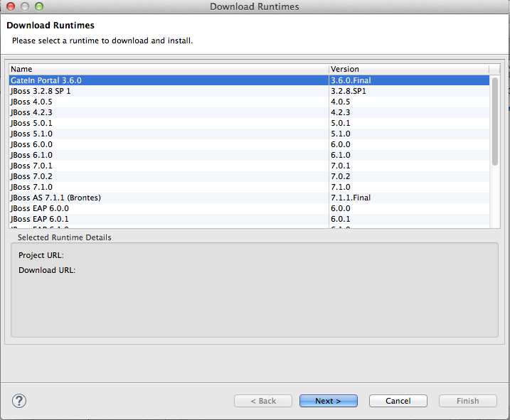Select JBoss 6.1.0 in the list
Screen dimensions: 510x420
click(x=249, y=155)
